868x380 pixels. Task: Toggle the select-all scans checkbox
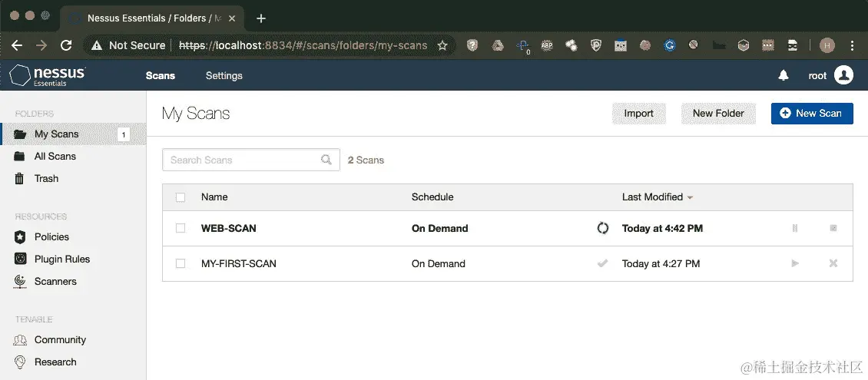click(181, 197)
